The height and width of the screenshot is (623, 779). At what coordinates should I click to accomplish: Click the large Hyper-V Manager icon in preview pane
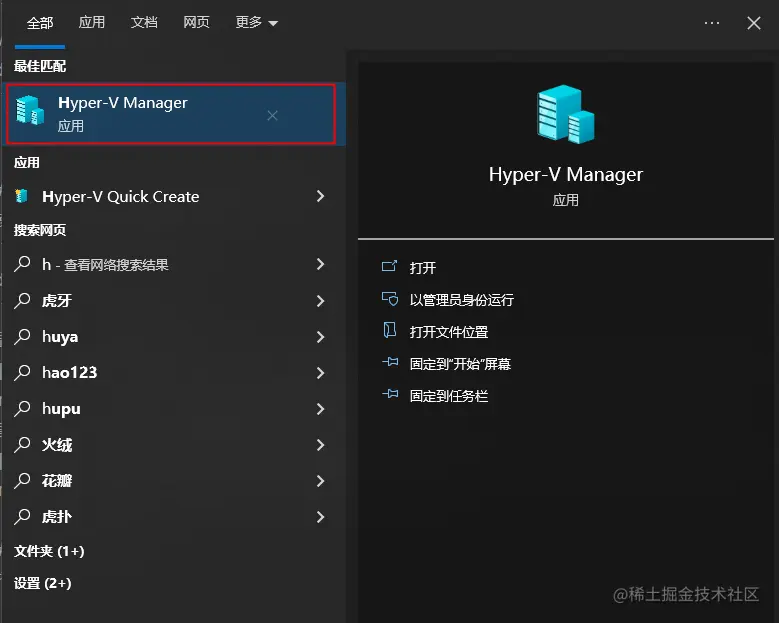(x=565, y=114)
